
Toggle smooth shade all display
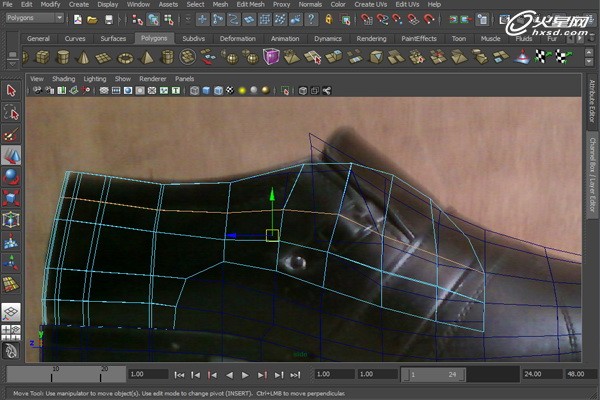(205, 91)
